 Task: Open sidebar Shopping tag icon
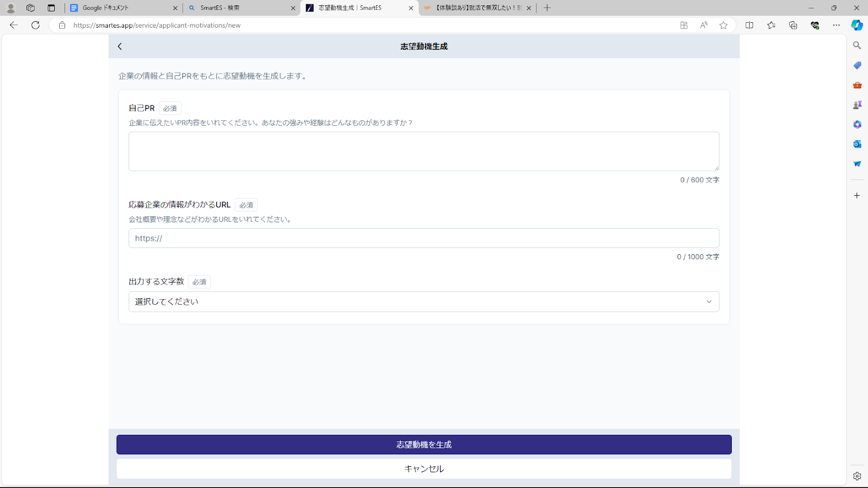pyautogui.click(x=857, y=65)
